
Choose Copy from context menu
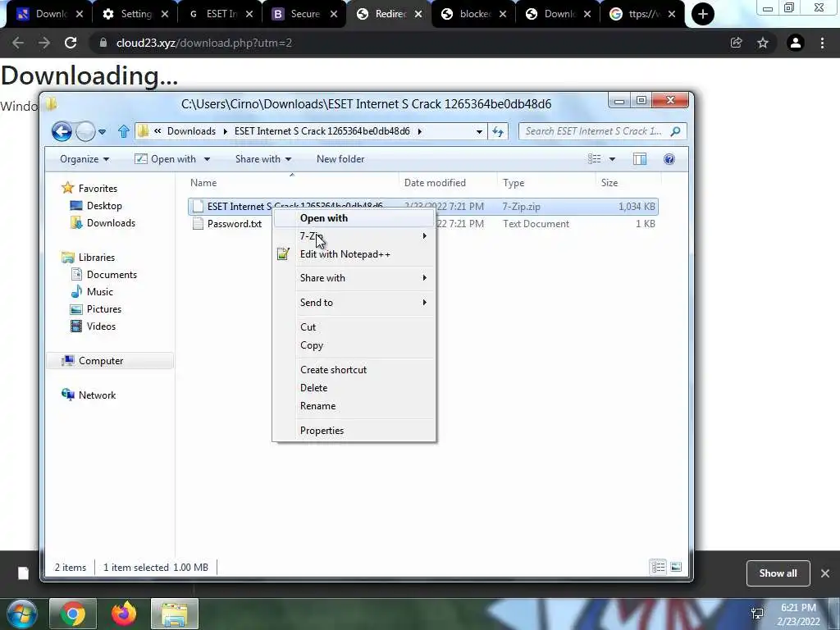coord(354,345)
